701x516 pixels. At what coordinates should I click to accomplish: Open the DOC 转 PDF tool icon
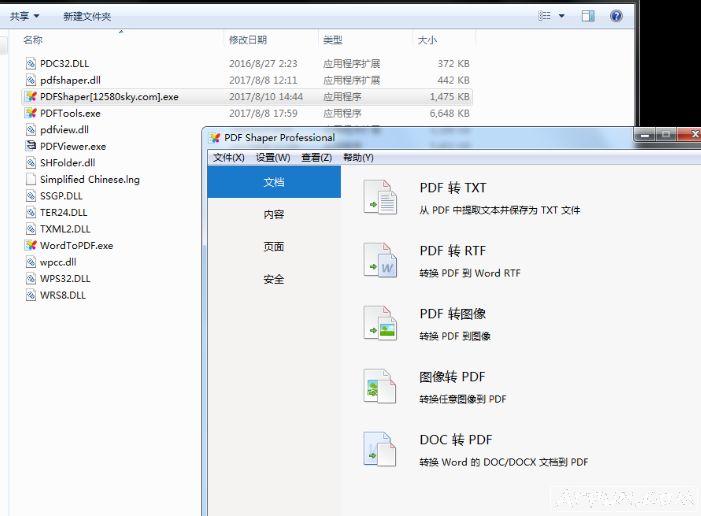(x=380, y=449)
